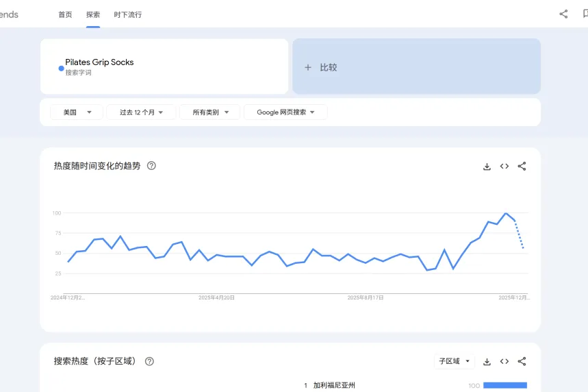Viewport: 588px width, 392px height.
Task: Share the interest over time chart
Action: click(522, 167)
